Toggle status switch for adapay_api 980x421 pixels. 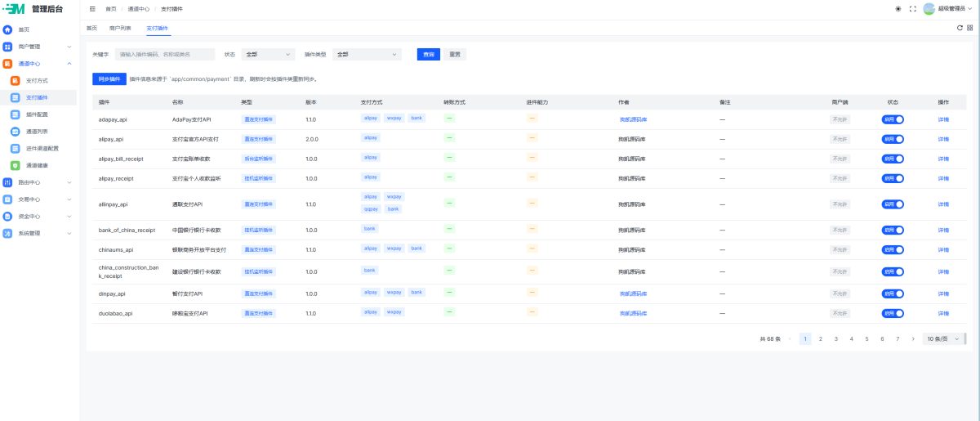[893, 119]
